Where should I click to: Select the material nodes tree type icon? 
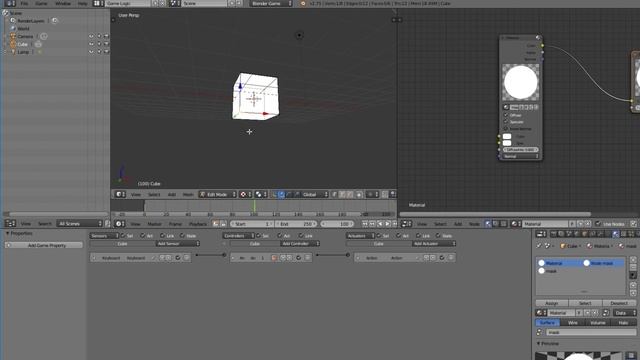[488, 224]
